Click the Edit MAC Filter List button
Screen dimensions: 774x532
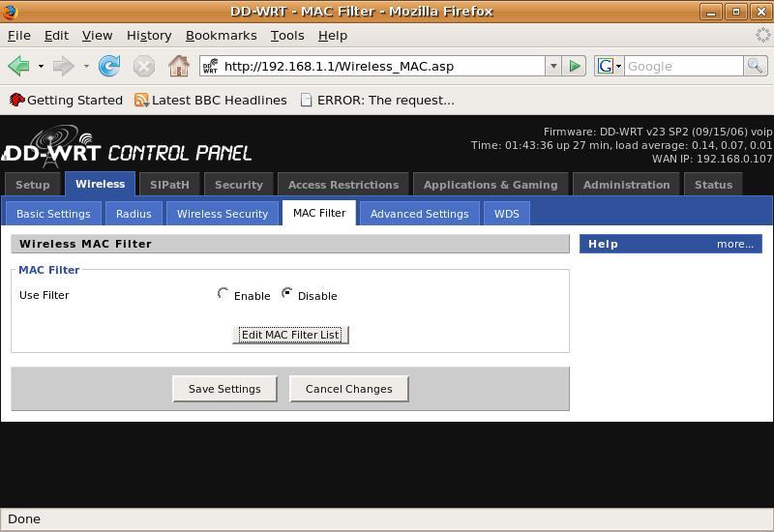(291, 335)
